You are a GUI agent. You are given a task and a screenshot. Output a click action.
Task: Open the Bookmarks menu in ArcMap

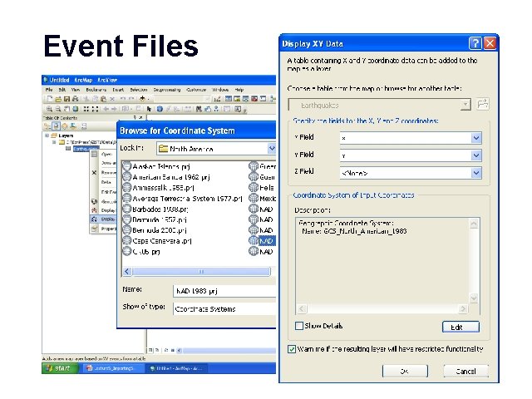[96, 90]
